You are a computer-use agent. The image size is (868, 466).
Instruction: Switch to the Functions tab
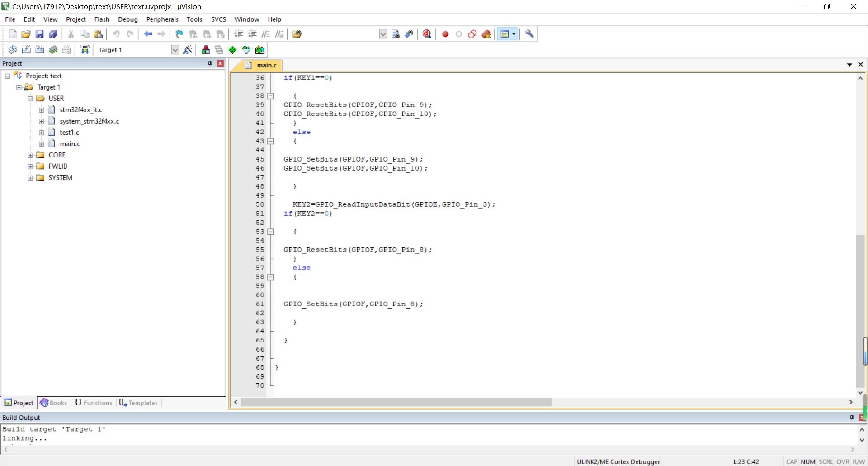(x=94, y=403)
